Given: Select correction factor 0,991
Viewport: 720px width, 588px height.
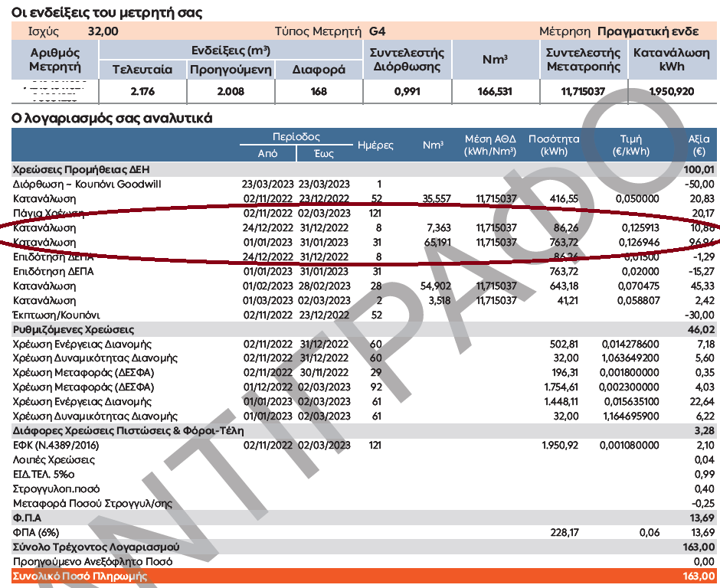Looking at the screenshot, I should (407, 91).
